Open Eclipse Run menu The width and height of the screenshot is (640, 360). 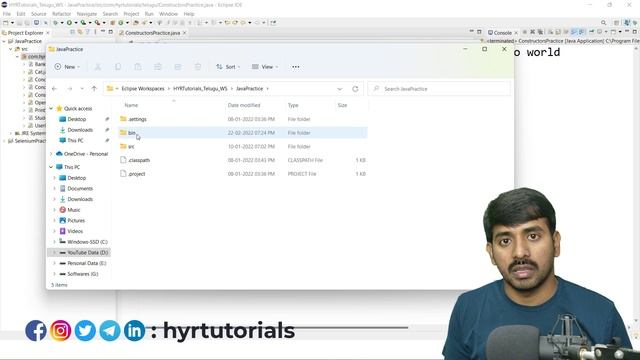pos(149,14)
